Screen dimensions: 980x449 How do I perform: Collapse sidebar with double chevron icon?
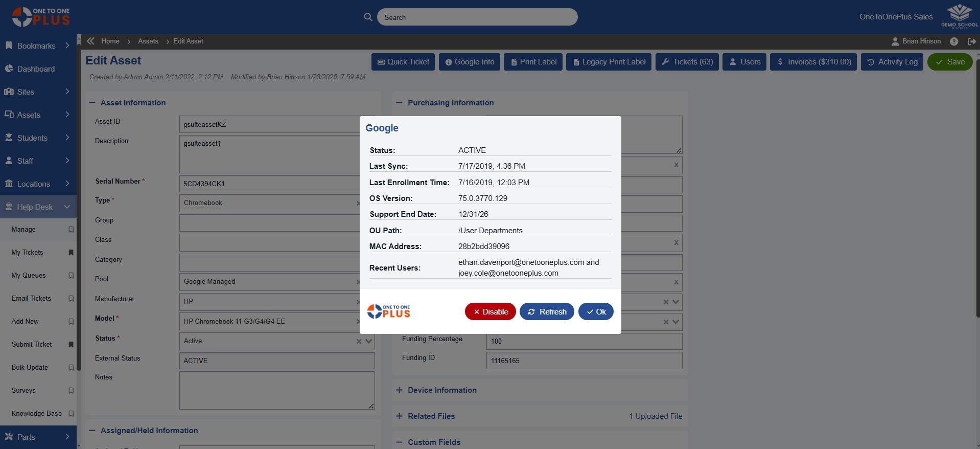(91, 41)
